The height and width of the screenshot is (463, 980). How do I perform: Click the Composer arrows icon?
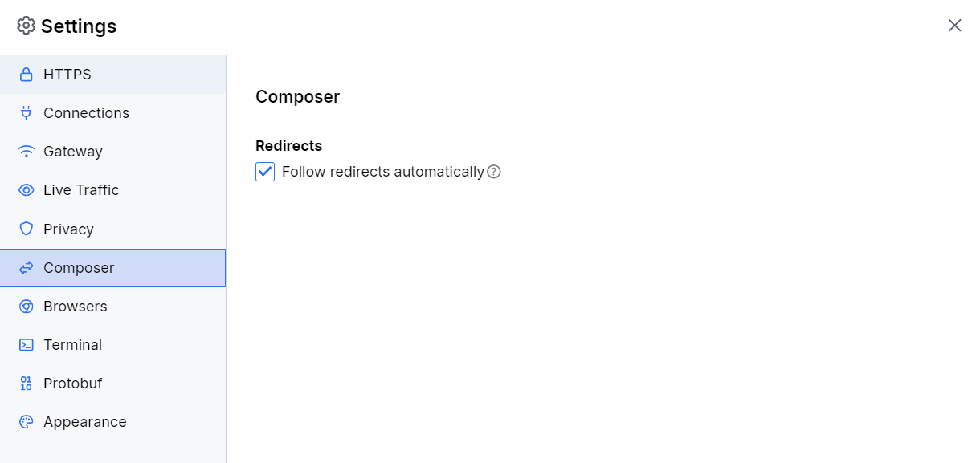26,267
